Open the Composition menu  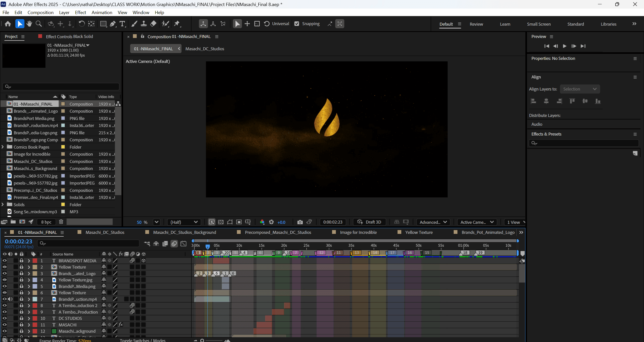pyautogui.click(x=40, y=12)
